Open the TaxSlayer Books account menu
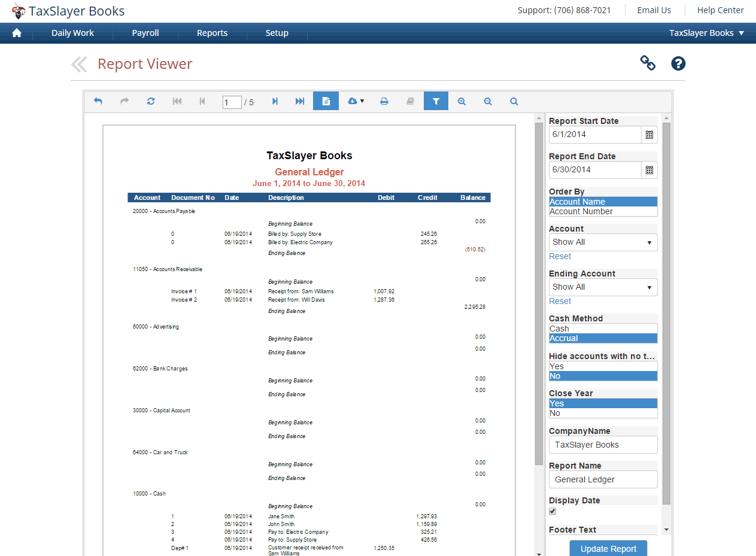 point(707,33)
